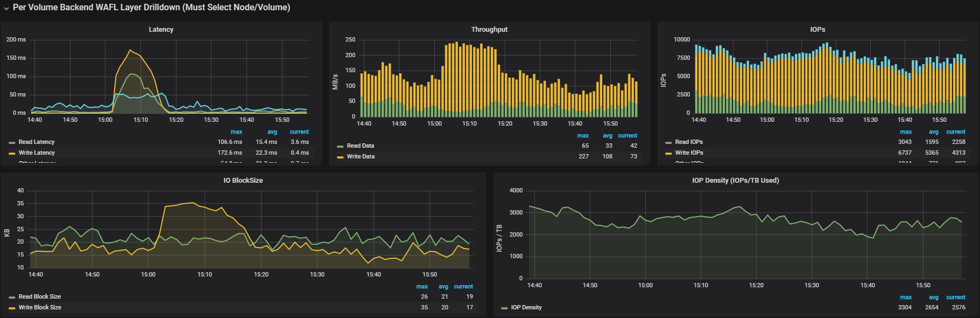Sort the Throughput legend by avg column
The image size is (980, 318).
607,136
